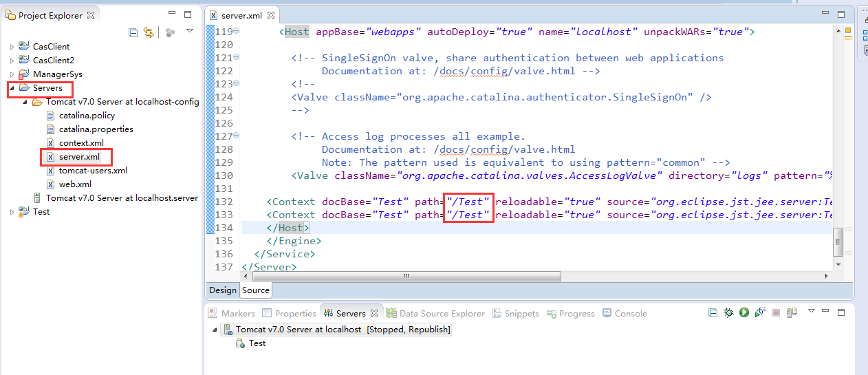
Task: Expand the ManagerSys project
Action: pyautogui.click(x=12, y=74)
